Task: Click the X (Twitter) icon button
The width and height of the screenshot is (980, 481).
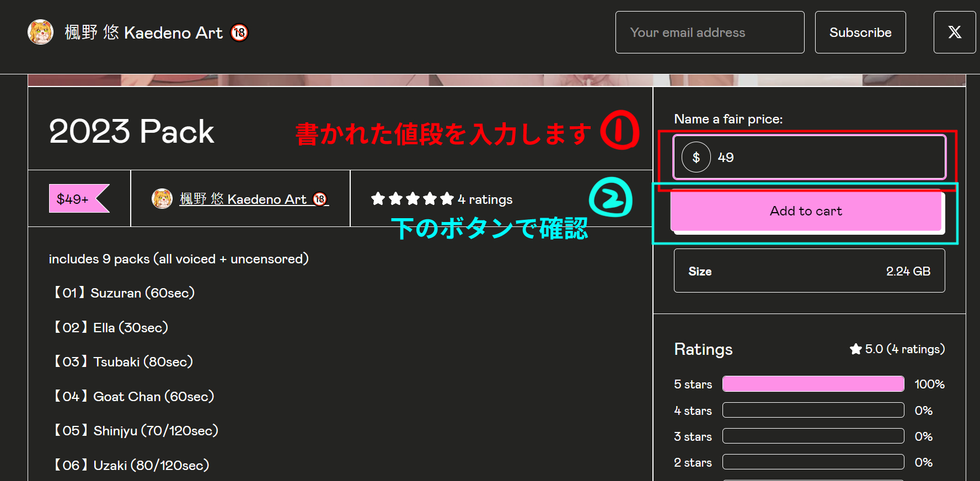Action: point(955,32)
